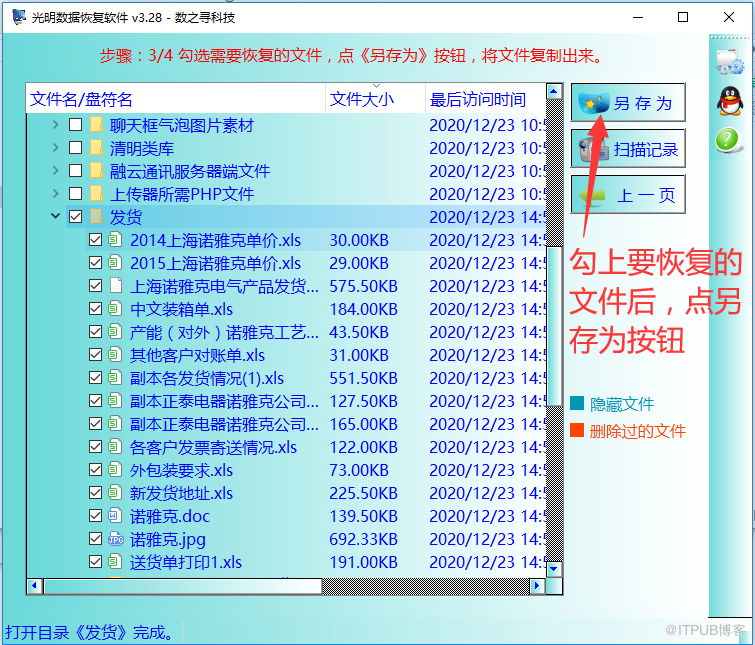Expand the 聊天框气泡图片素材 folder
755x645 pixels.
point(55,125)
